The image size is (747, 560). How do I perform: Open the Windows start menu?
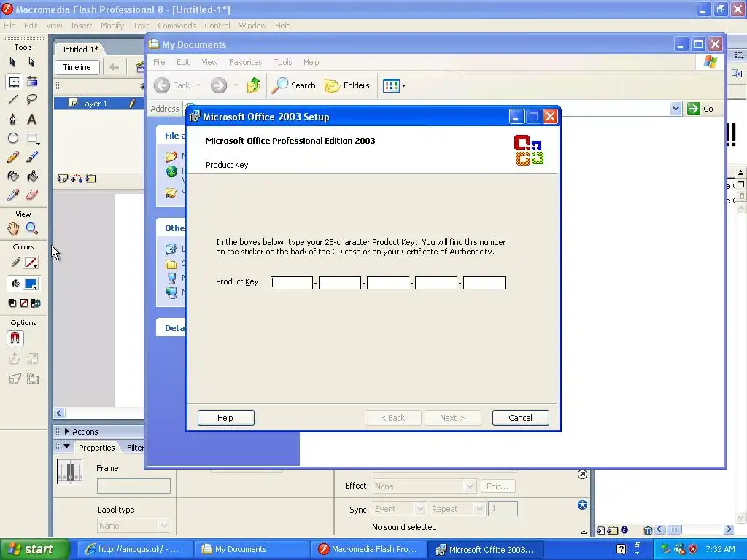[x=34, y=549]
